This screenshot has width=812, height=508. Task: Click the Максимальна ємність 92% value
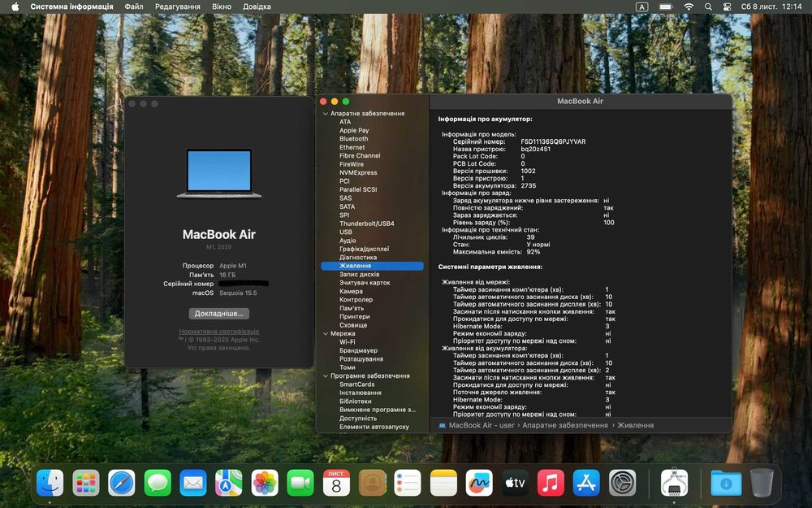click(533, 252)
